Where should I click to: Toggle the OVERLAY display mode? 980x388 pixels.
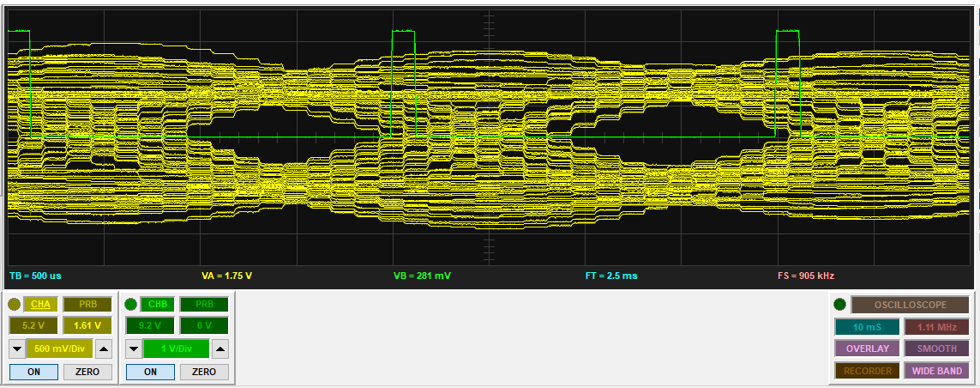867,349
